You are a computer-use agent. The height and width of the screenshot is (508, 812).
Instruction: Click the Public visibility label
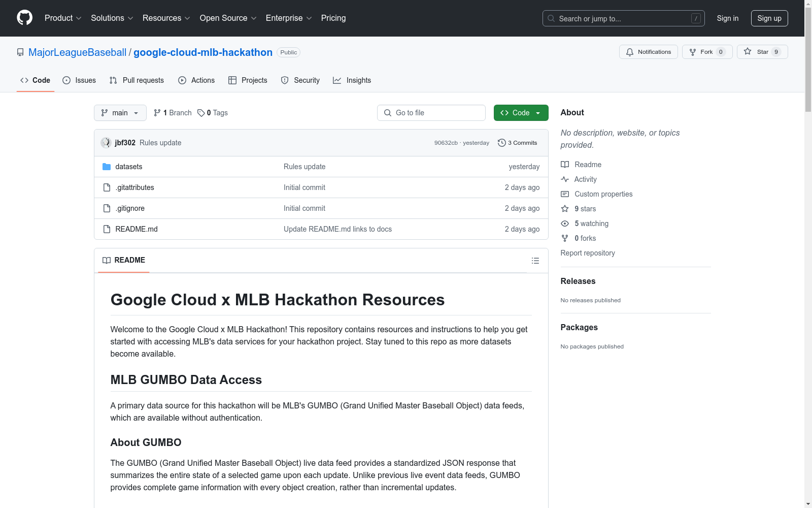click(289, 52)
